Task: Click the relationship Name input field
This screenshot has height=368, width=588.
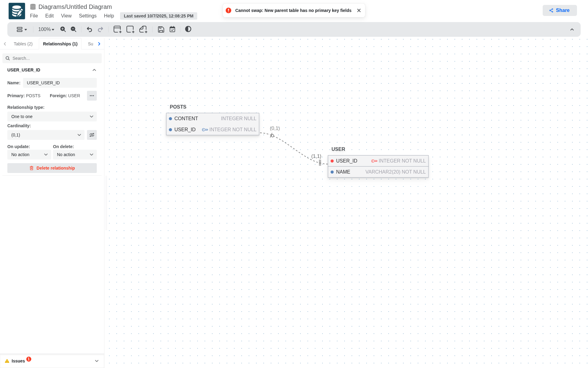Action: pos(60,83)
